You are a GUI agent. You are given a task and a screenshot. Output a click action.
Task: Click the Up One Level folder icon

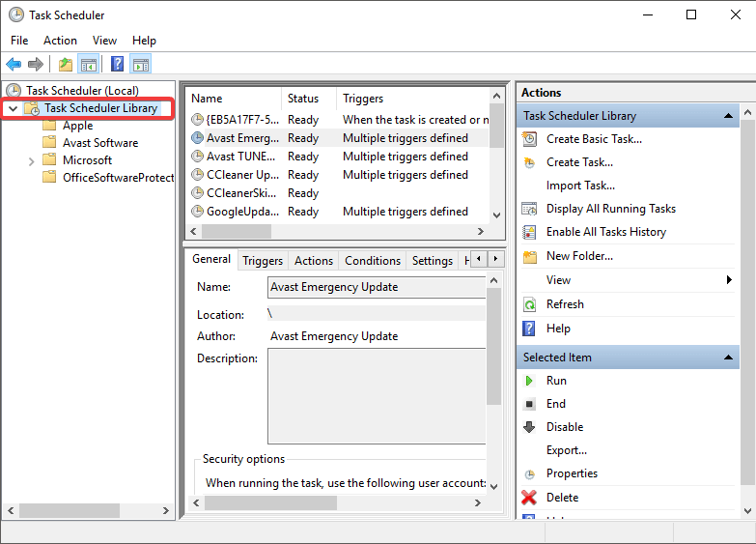click(65, 64)
